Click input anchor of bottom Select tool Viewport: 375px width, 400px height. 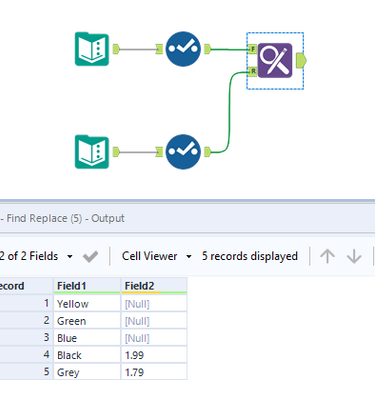coord(159,152)
